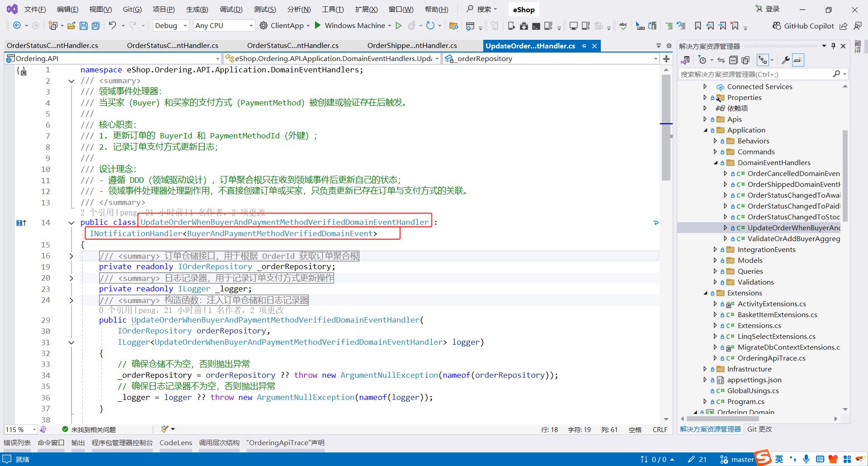Open GitHub Copilot from the toolbar
The height and width of the screenshot is (466, 868).
click(803, 26)
